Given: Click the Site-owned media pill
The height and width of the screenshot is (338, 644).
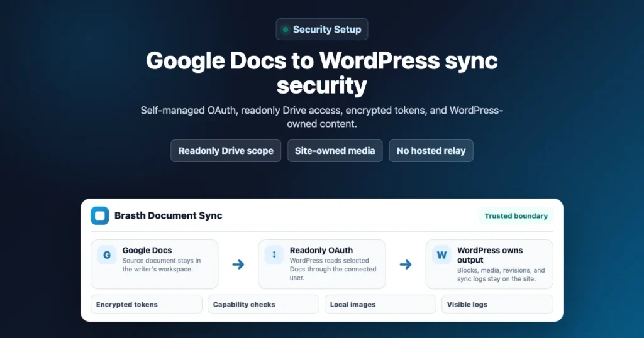Looking at the screenshot, I should click(x=335, y=151).
